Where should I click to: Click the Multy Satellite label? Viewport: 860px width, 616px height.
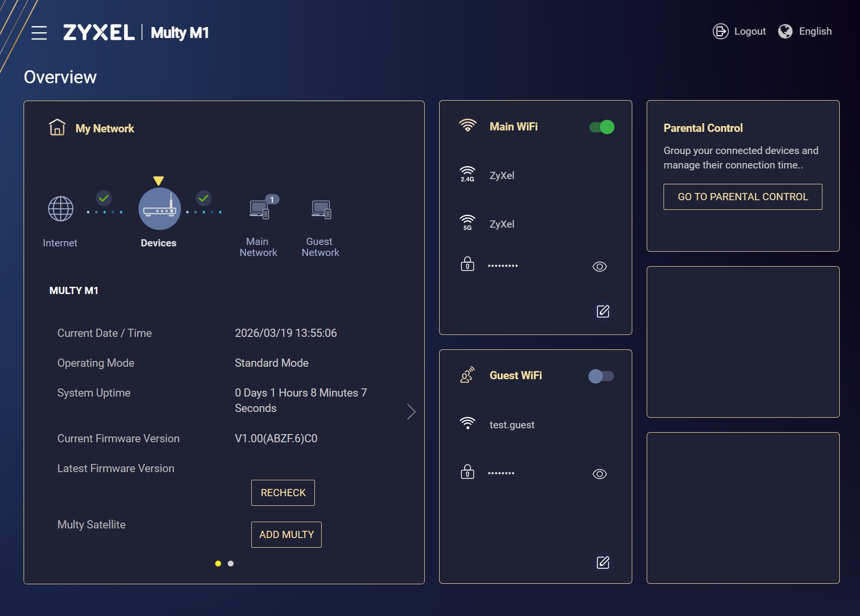91,525
